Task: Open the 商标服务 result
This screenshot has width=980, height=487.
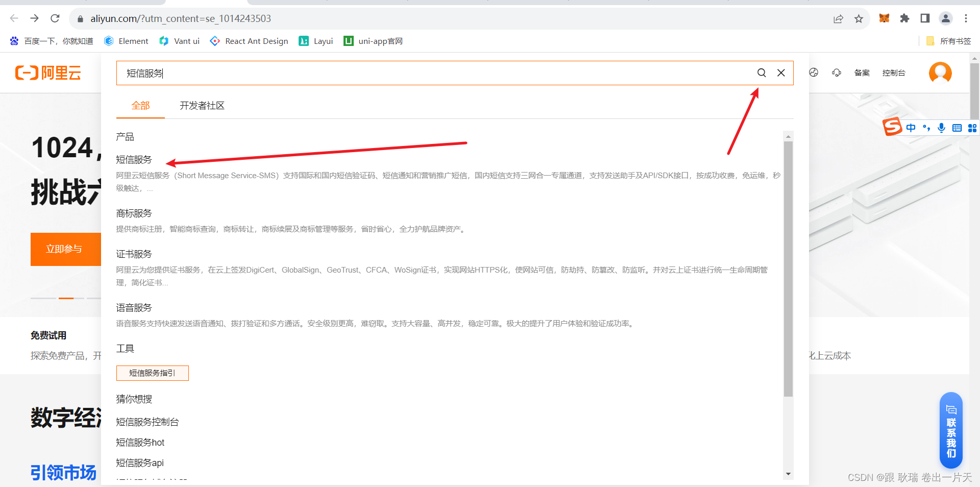Action: coord(134,213)
